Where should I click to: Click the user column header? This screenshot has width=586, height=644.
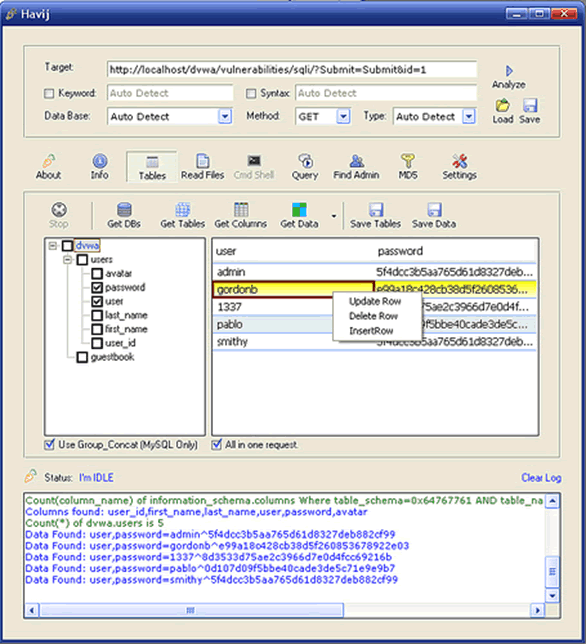coord(294,251)
